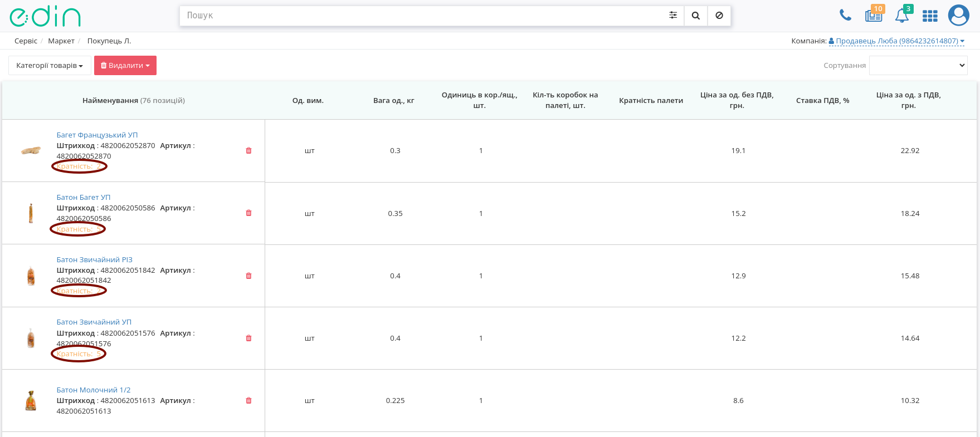Open phone support icon
This screenshot has width=980, height=437.
pos(845,16)
